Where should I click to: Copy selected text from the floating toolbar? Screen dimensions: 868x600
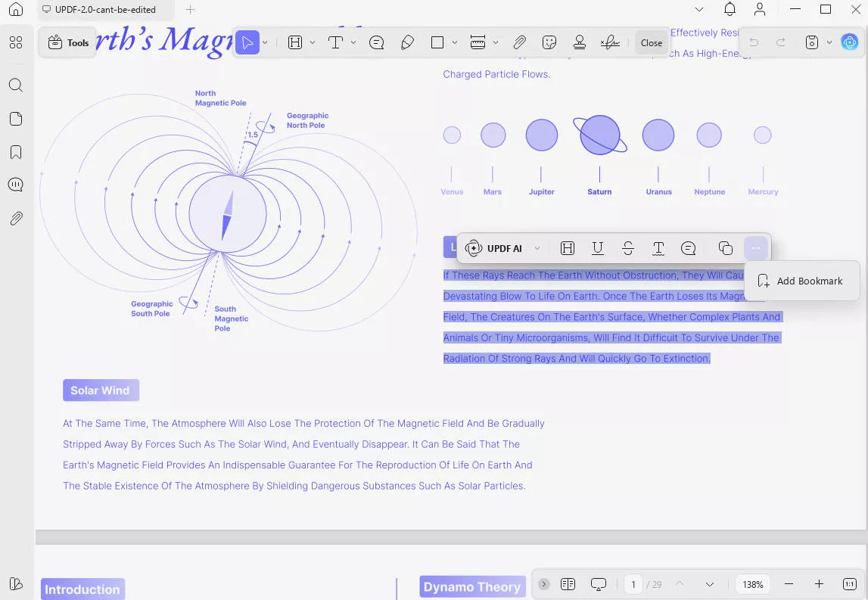(x=725, y=248)
